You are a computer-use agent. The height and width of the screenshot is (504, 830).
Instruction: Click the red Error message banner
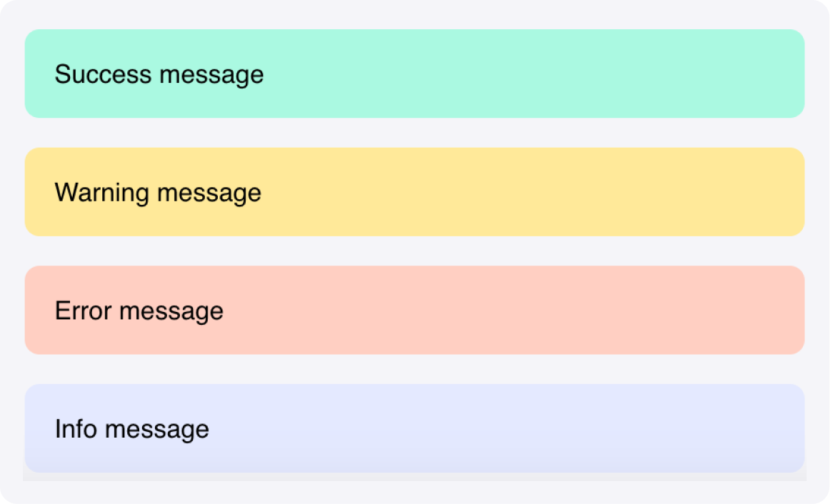[x=414, y=310]
